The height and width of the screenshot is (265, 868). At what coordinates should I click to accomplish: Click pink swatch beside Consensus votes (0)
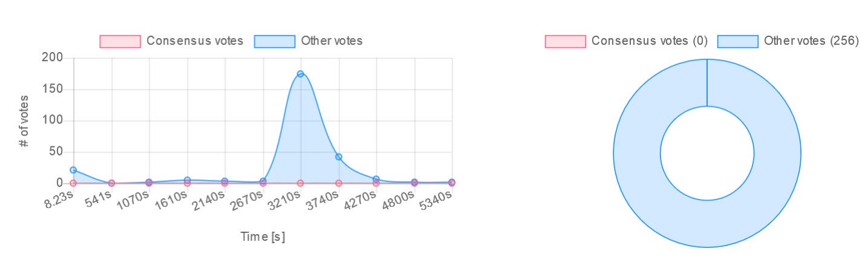tap(565, 41)
